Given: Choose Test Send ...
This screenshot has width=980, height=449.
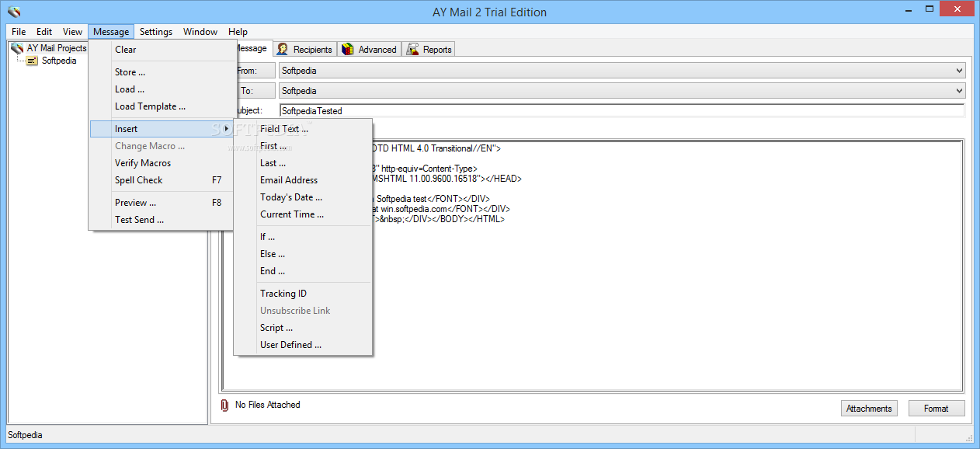Looking at the screenshot, I should (161, 220).
